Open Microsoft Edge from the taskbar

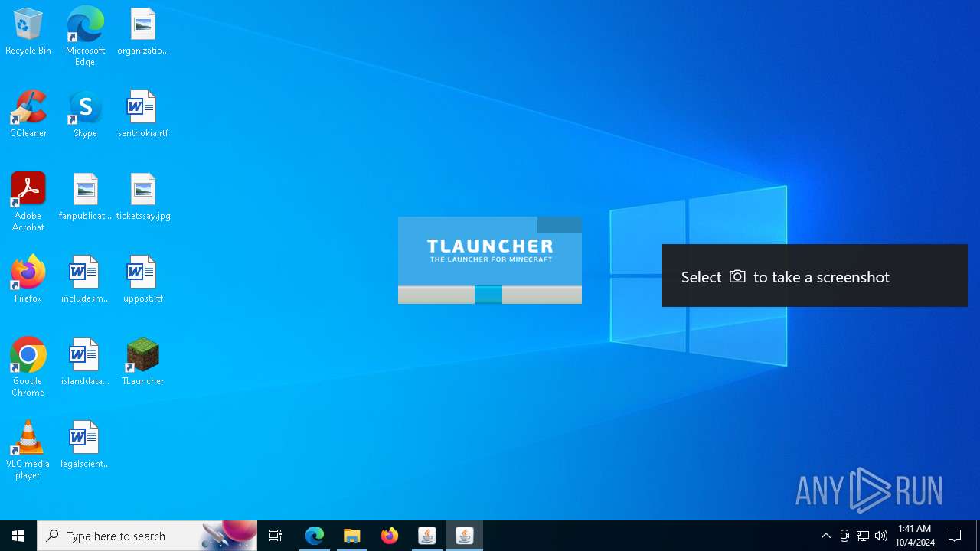point(315,536)
